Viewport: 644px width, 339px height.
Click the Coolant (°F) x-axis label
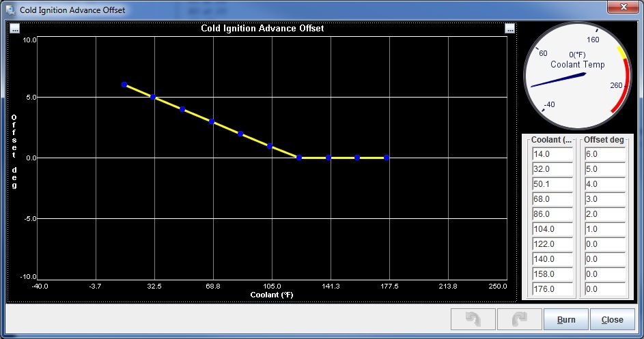tap(272, 295)
